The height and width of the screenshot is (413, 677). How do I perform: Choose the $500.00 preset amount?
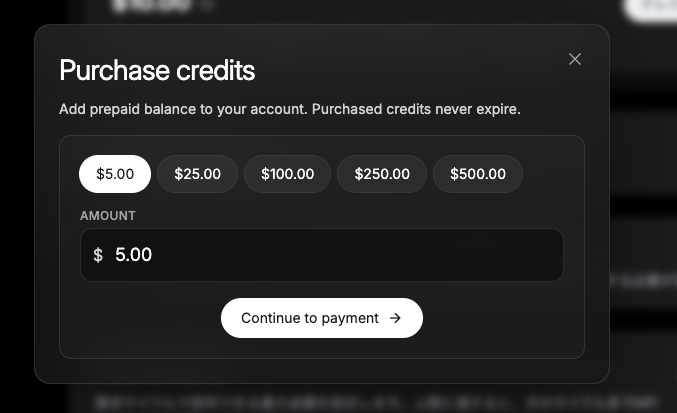(477, 174)
